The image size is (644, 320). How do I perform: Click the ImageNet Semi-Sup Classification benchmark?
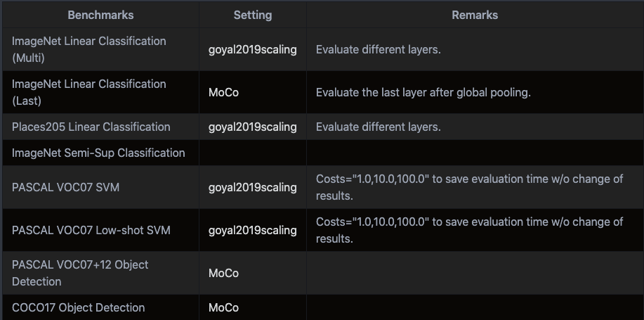click(x=98, y=153)
